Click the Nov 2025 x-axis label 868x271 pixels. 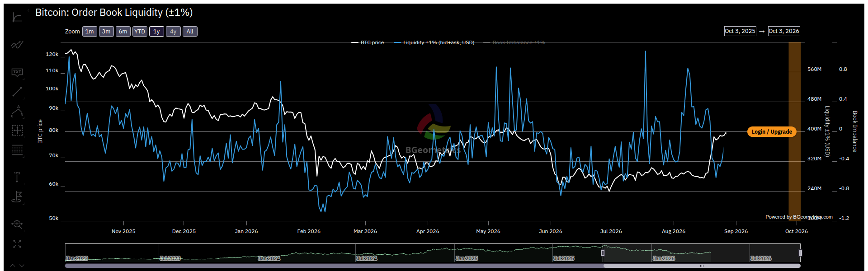(123, 231)
